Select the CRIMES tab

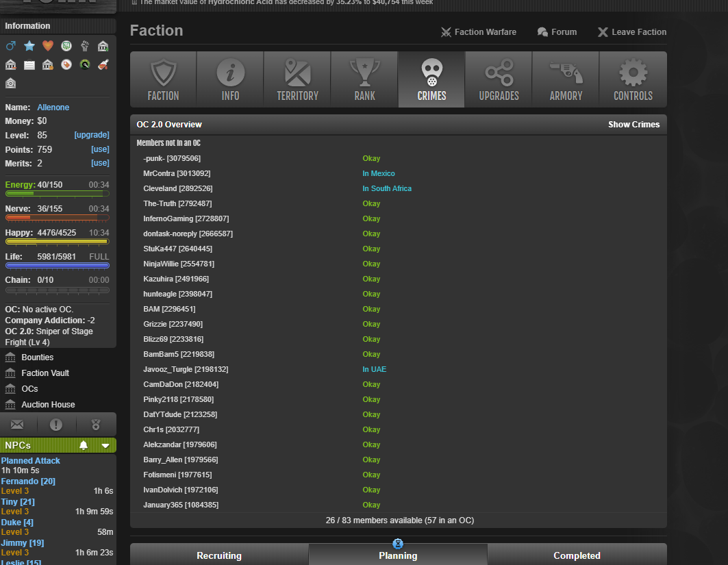pos(431,79)
